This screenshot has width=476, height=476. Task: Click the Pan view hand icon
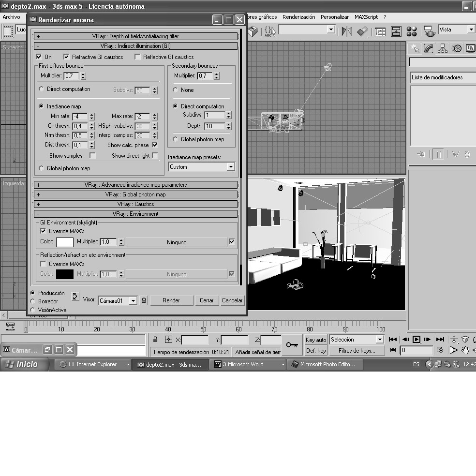465,350
